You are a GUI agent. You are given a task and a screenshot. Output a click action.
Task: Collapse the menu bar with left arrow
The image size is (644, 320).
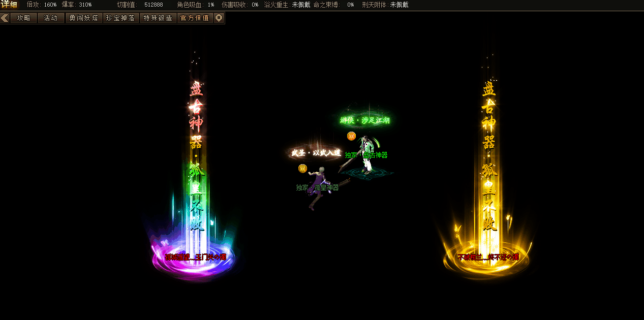coord(5,18)
